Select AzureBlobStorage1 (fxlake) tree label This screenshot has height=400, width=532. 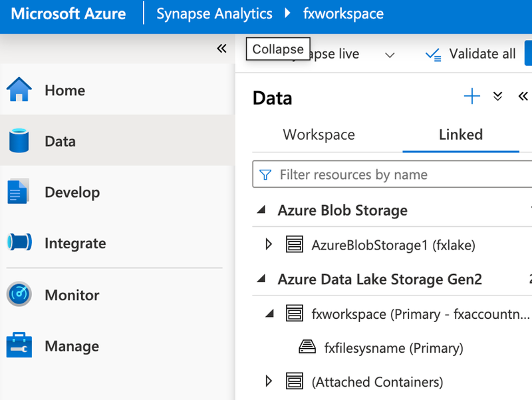393,245
